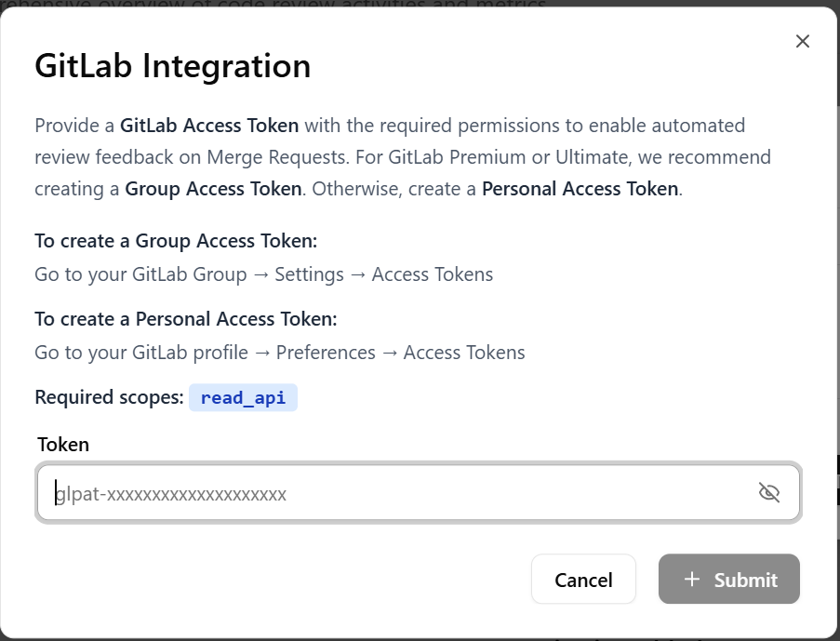Click 'Go to your GitLab profile' instruction line

pos(280,354)
